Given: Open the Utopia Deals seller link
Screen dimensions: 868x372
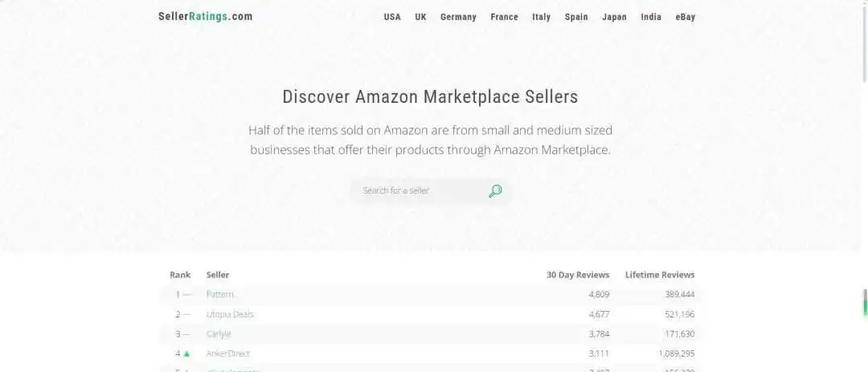Looking at the screenshot, I should point(230,314).
